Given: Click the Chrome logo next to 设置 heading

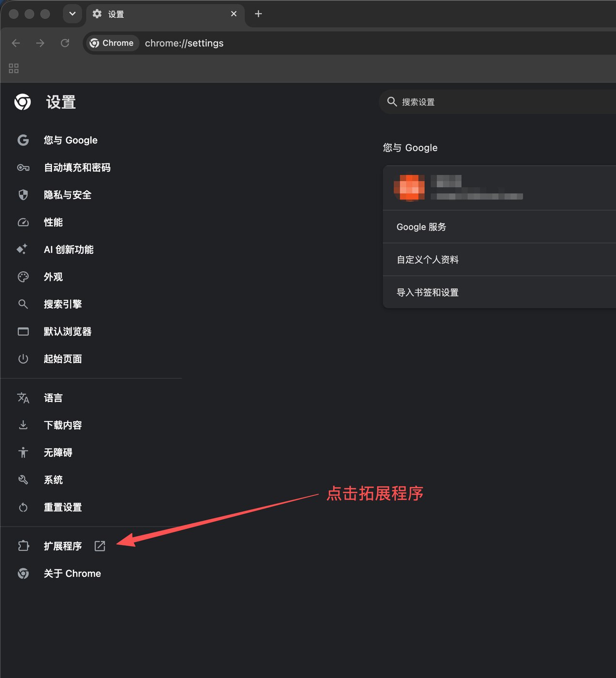Looking at the screenshot, I should click(x=23, y=102).
